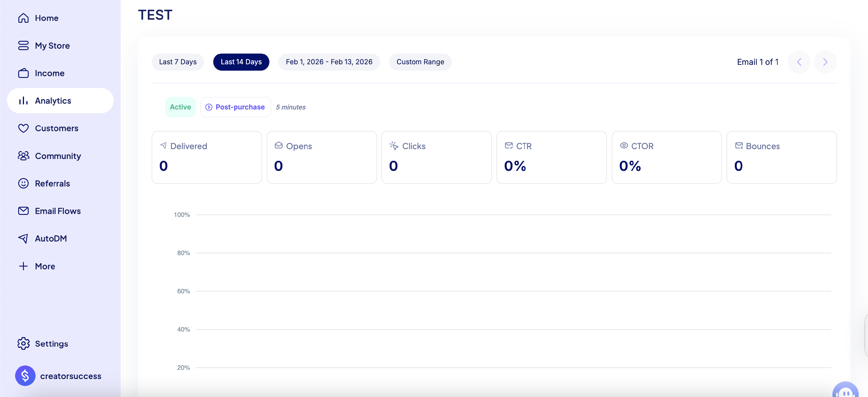
Task: Select the Last 14 Days filter
Action: click(x=241, y=62)
